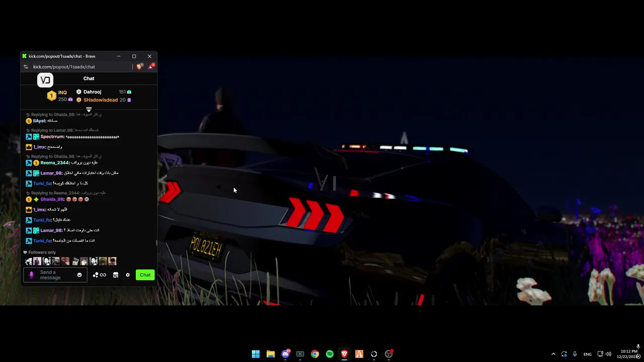The image size is (644, 362).
Task: Open chat user IIAyel's profile
Action: pyautogui.click(x=39, y=121)
